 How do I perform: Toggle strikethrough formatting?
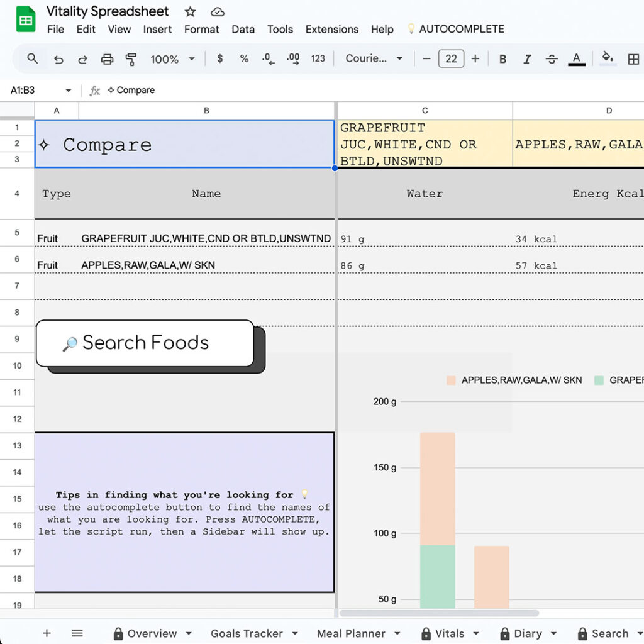click(x=552, y=59)
